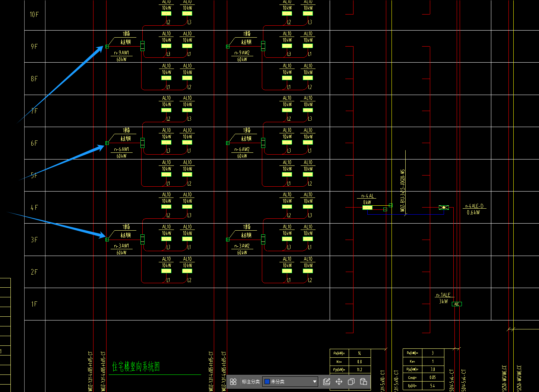Select the 6F floor label
Screen dimensions: 539x392
pos(34,143)
